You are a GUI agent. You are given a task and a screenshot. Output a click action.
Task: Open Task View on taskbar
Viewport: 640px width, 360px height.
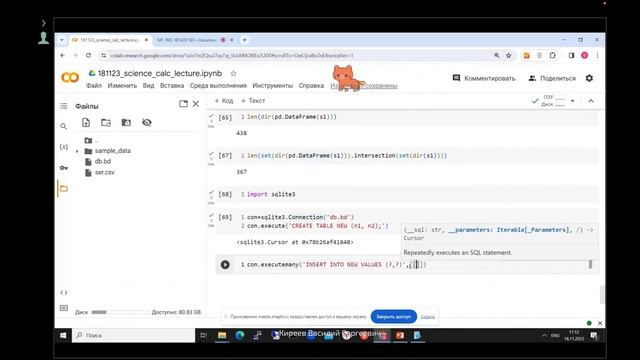tap(204, 336)
